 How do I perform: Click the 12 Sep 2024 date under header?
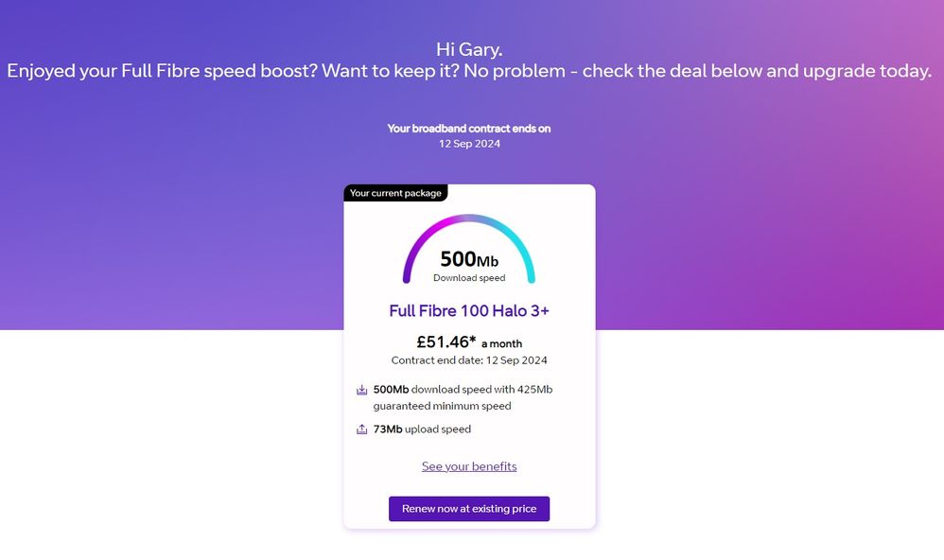(x=469, y=144)
